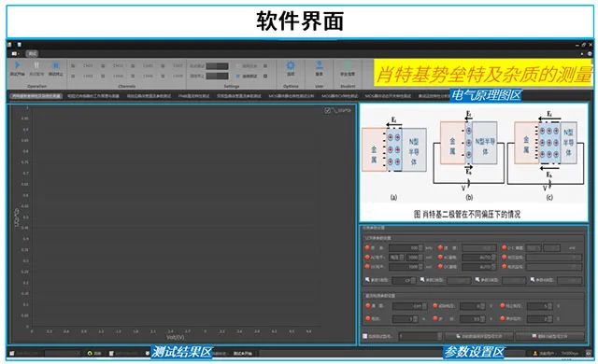598x364 pixels.
Task: Click the rightmost button at parameter panel bottom
Action: pyautogui.click(x=549, y=336)
